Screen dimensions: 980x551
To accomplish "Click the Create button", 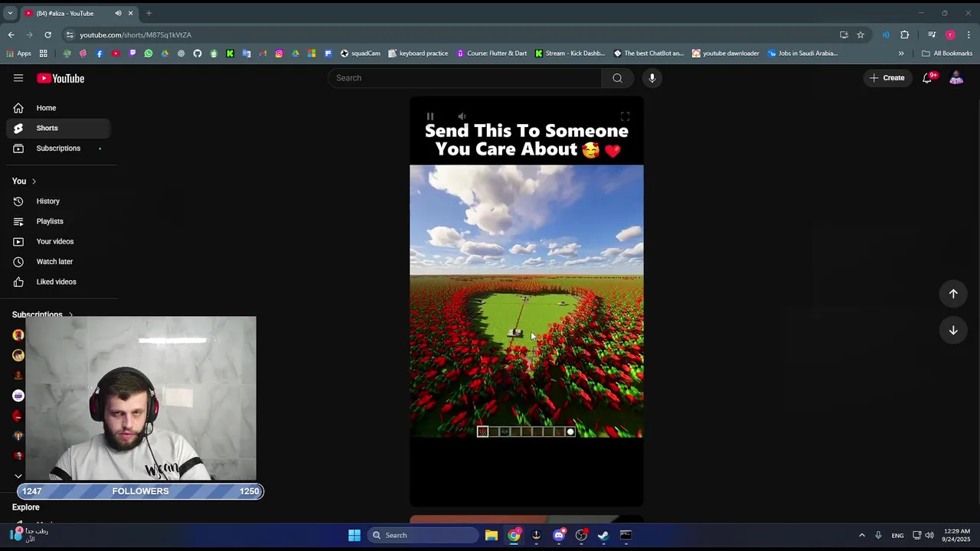I will tap(887, 78).
